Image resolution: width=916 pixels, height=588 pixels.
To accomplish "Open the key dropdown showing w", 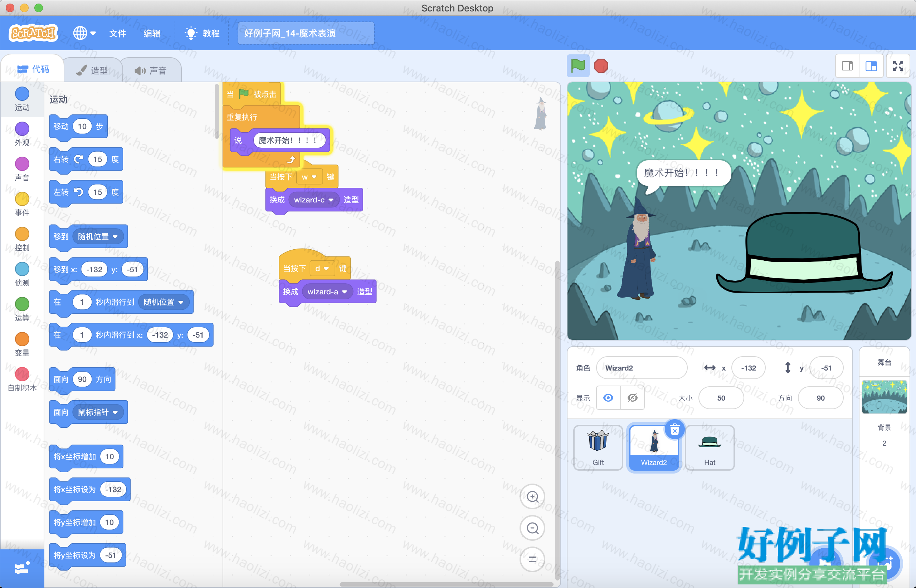I will [x=309, y=177].
